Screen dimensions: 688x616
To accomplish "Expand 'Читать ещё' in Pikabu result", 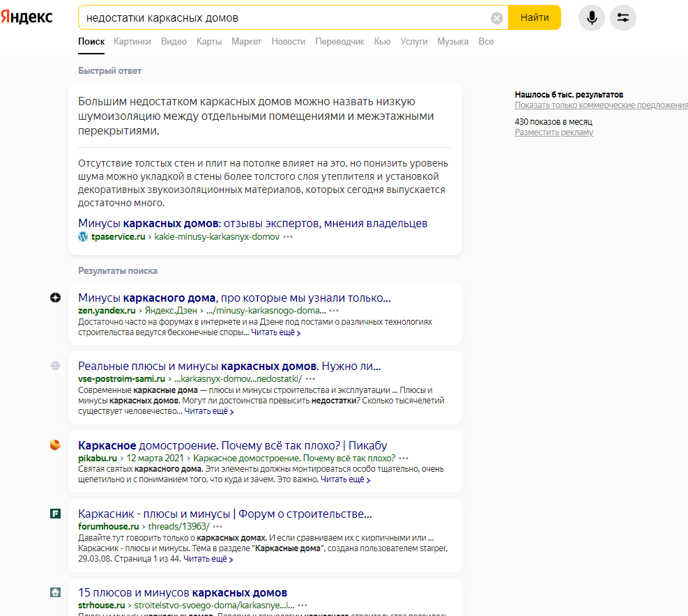I will click(345, 480).
